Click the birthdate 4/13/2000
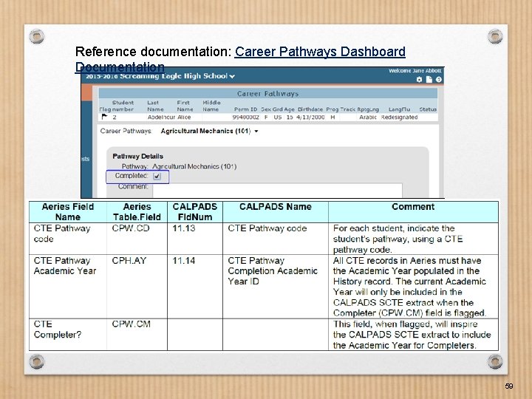Screen dimensions: 532x399 point(310,117)
